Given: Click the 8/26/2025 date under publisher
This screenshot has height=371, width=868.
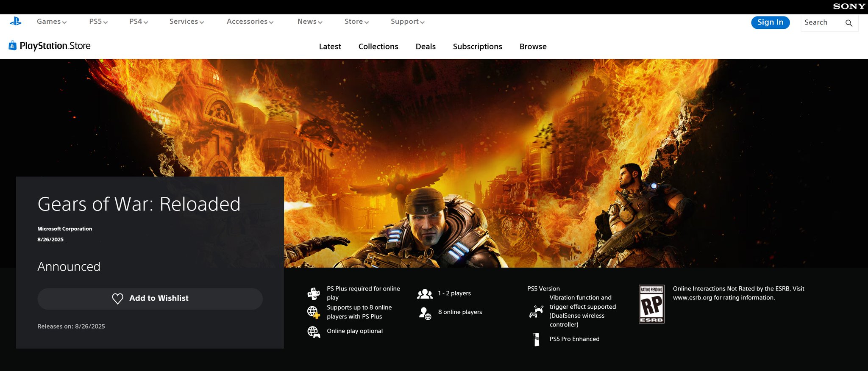Looking at the screenshot, I should click(50, 240).
